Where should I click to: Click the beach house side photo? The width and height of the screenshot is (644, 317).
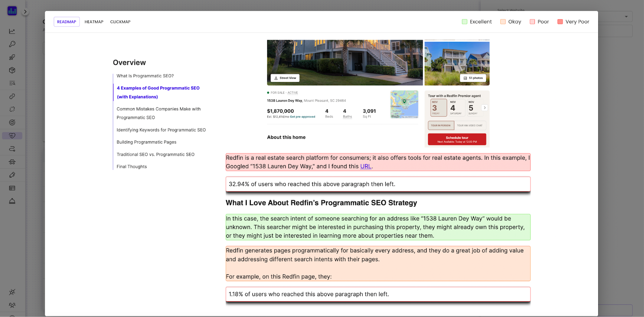point(457,63)
